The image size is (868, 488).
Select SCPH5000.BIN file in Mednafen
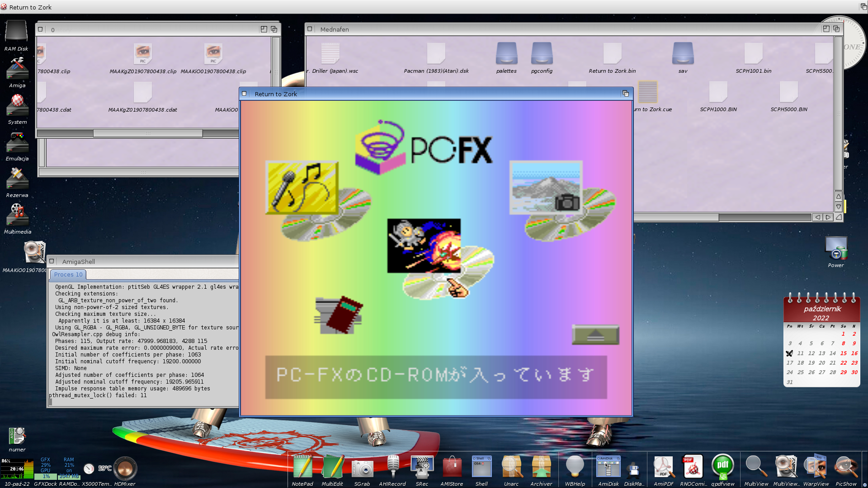click(789, 96)
